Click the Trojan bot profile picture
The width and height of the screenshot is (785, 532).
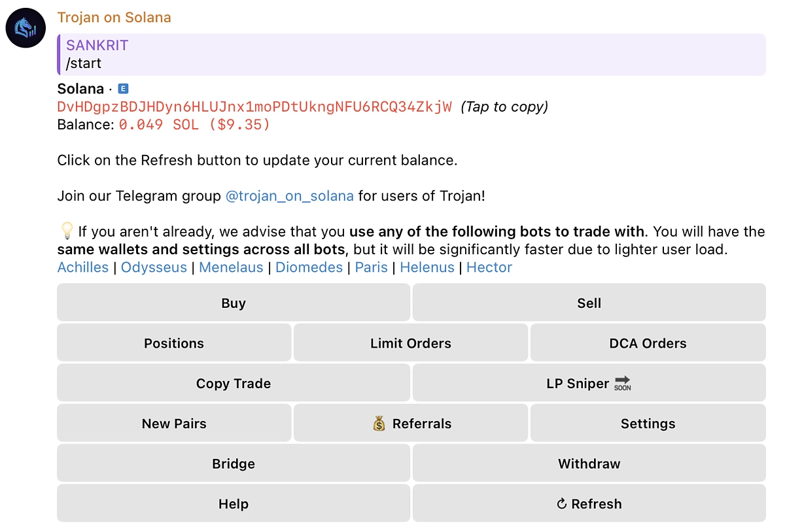[x=25, y=28]
